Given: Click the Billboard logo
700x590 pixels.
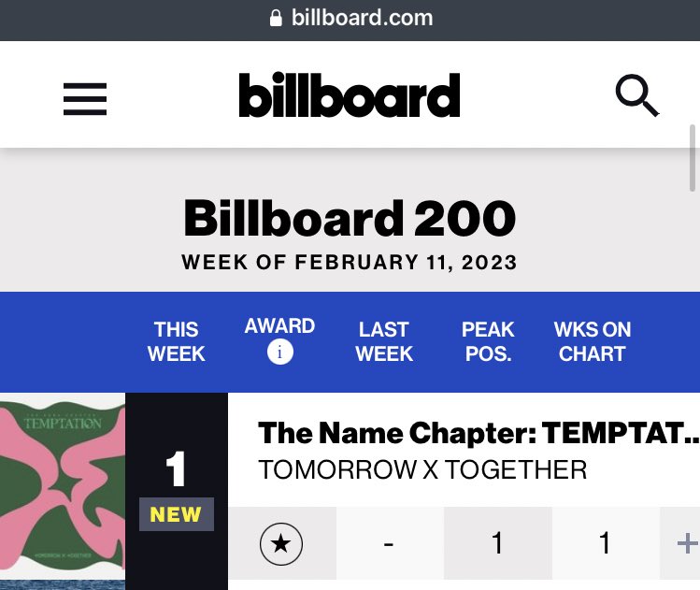Looking at the screenshot, I should click(350, 94).
